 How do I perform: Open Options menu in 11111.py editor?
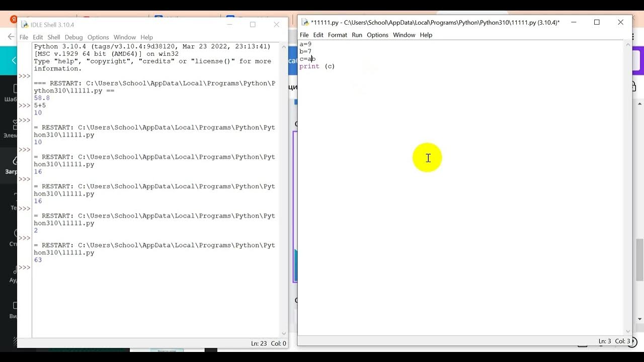(377, 35)
